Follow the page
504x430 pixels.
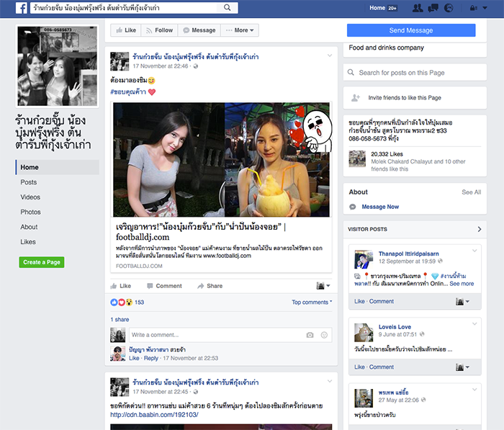pyautogui.click(x=159, y=30)
